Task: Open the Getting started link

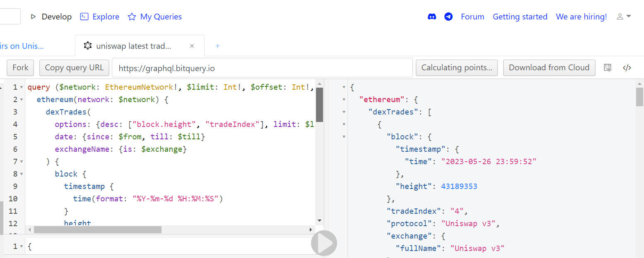Action: tap(520, 17)
